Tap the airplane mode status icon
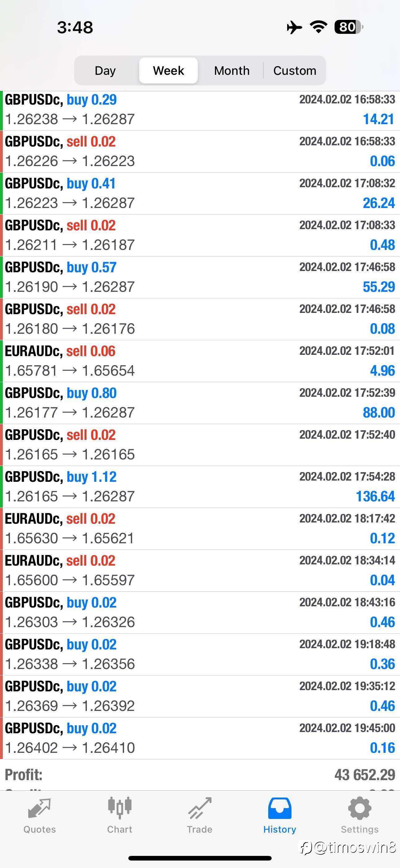 click(294, 27)
